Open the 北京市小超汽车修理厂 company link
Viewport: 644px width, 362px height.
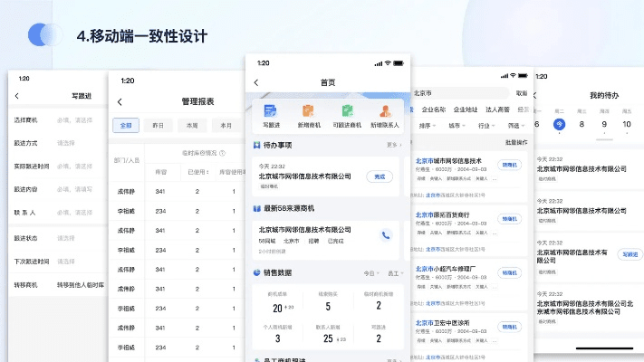[x=446, y=269]
